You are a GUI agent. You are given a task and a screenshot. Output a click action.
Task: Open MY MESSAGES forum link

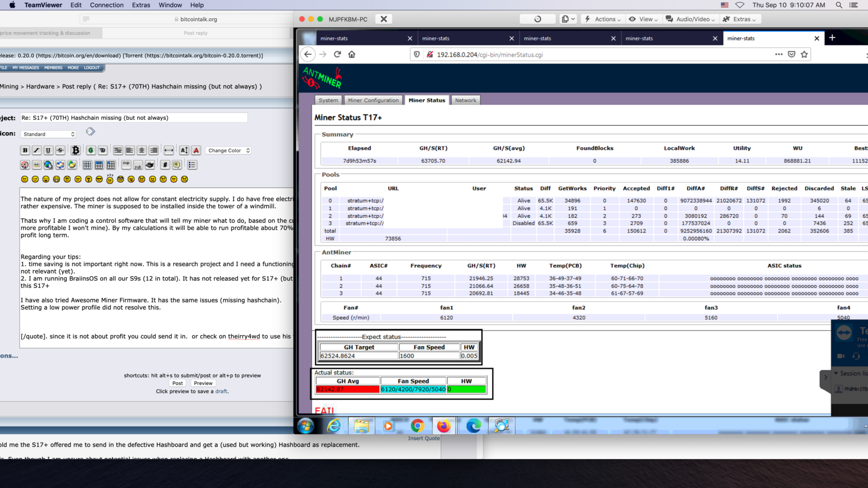(25, 68)
